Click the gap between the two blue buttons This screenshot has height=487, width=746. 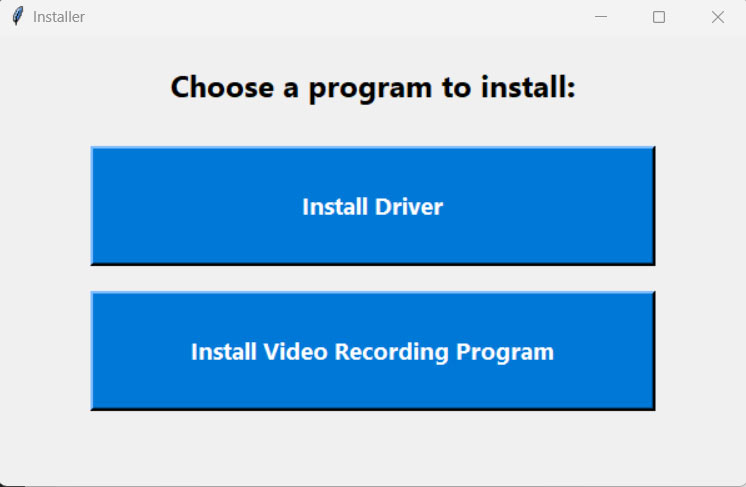tap(372, 278)
